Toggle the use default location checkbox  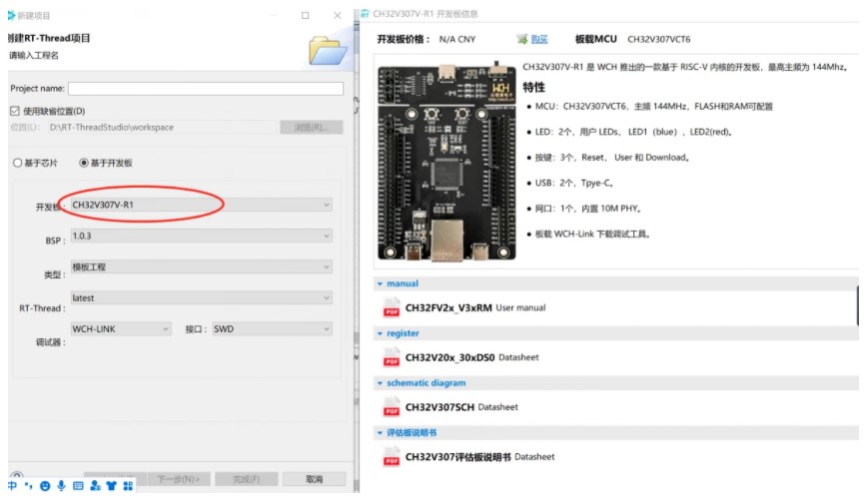[15, 111]
